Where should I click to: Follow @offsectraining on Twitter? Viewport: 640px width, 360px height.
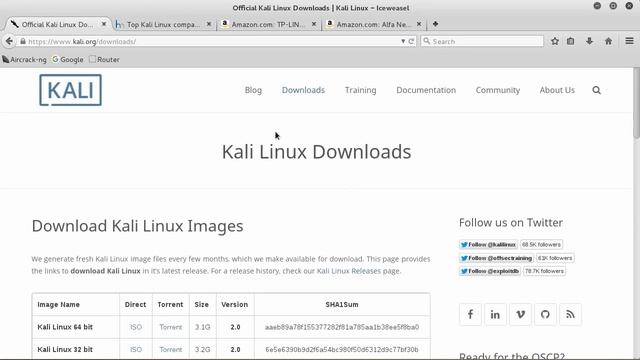tap(496, 258)
